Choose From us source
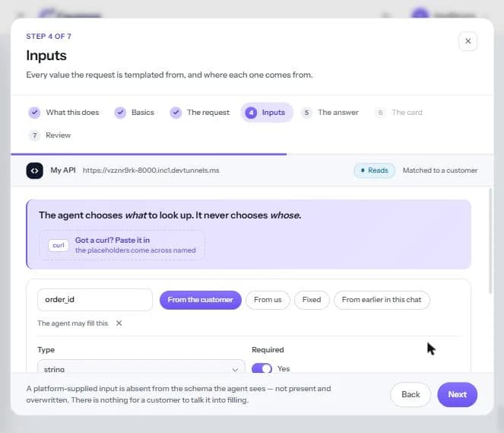 pos(268,300)
